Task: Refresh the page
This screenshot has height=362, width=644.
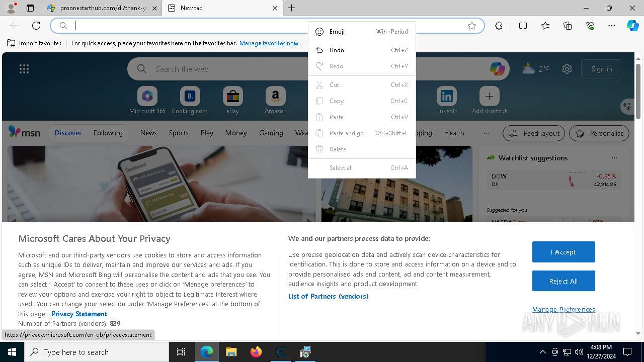Action: coord(36,26)
